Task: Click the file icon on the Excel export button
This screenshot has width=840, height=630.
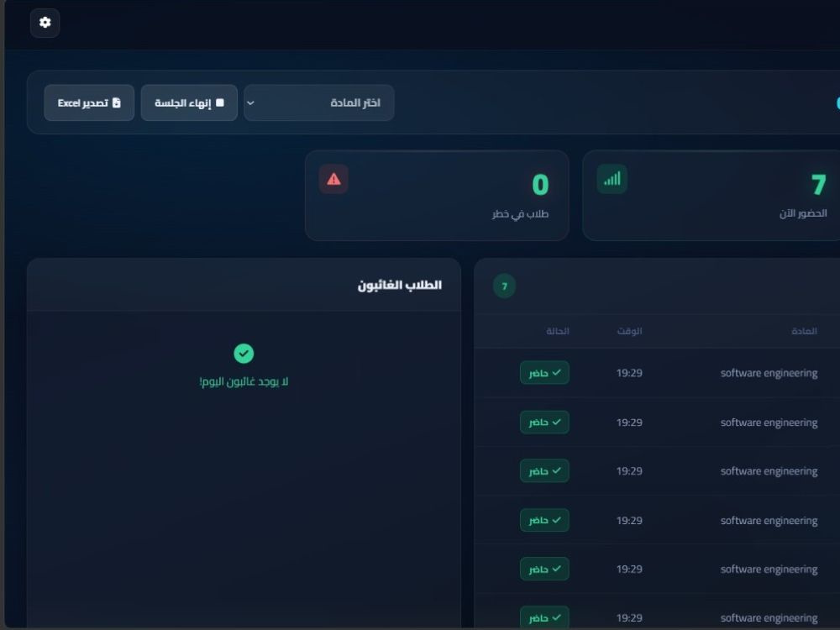Action: pos(116,102)
